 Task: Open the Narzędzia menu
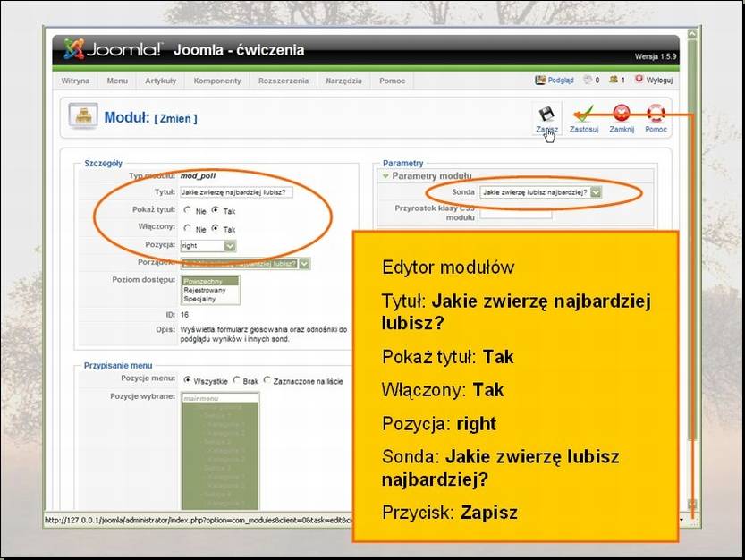344,81
